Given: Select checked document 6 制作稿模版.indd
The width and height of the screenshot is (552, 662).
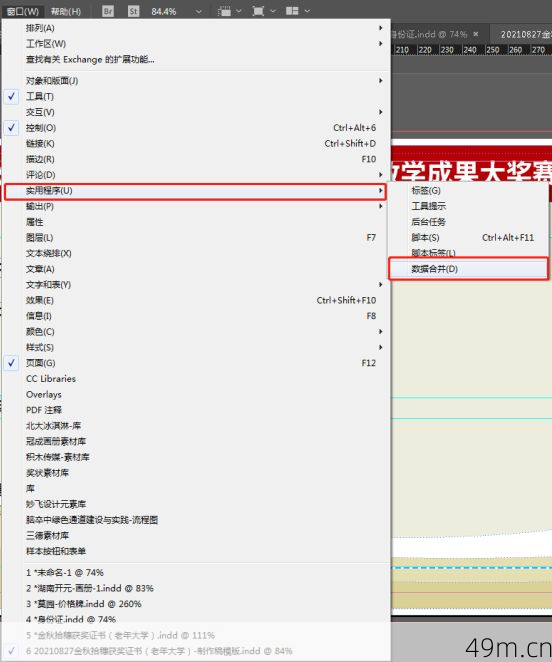Looking at the screenshot, I should coord(196,651).
